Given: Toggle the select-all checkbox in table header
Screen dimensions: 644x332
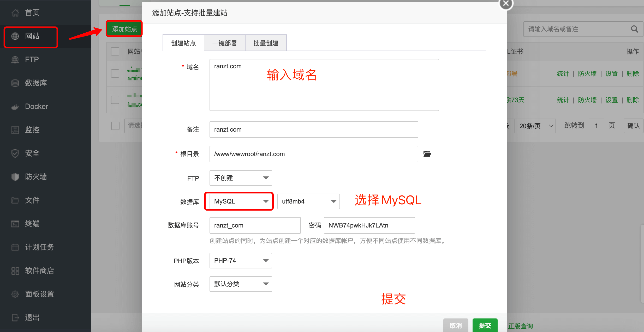Looking at the screenshot, I should pyautogui.click(x=115, y=51).
